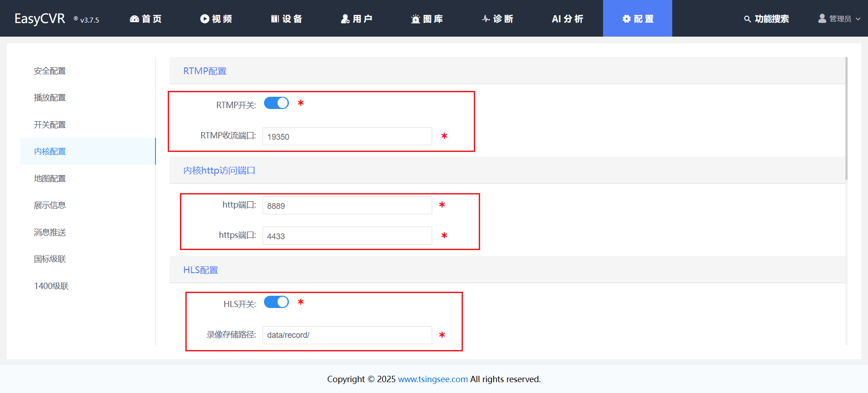Turn off the HLS开关 switch

(276, 302)
